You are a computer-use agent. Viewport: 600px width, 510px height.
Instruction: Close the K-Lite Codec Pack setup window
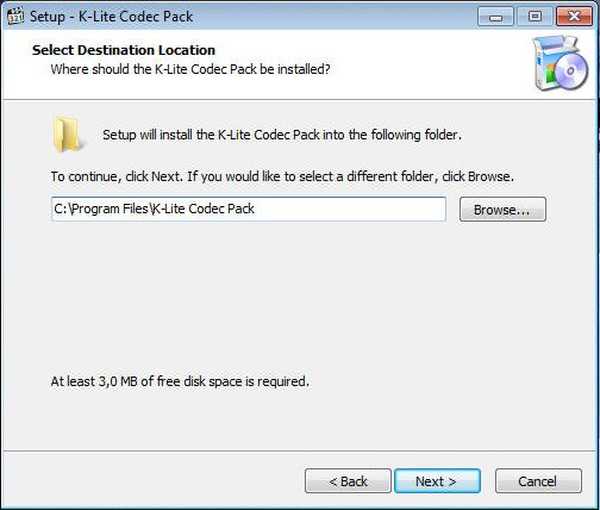[x=571, y=16]
